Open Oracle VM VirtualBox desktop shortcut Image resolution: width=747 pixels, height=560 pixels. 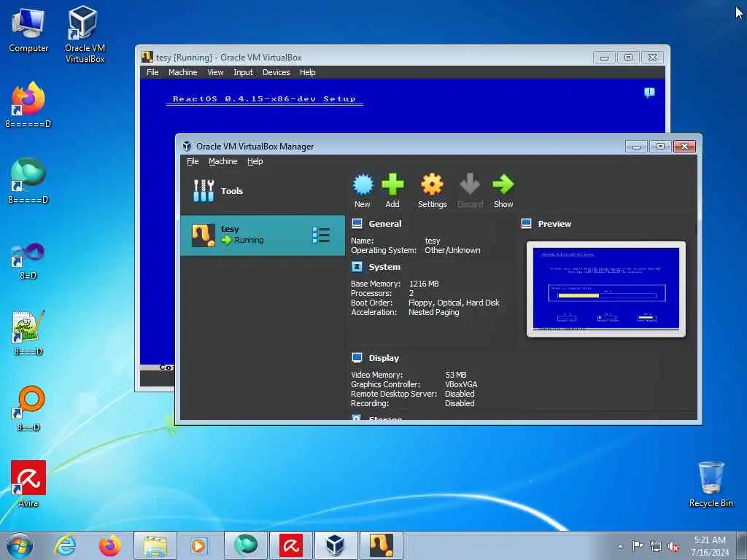[x=85, y=34]
